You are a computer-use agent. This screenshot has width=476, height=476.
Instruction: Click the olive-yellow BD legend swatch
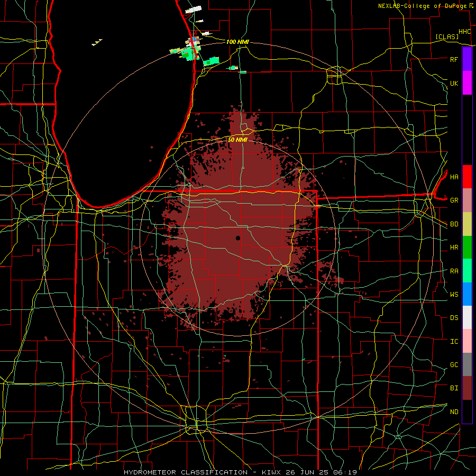(467, 224)
